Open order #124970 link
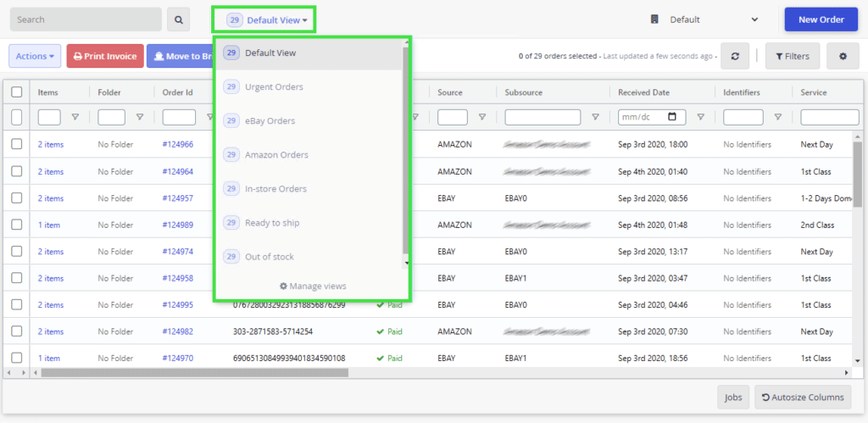The height and width of the screenshot is (423, 868). 178,359
